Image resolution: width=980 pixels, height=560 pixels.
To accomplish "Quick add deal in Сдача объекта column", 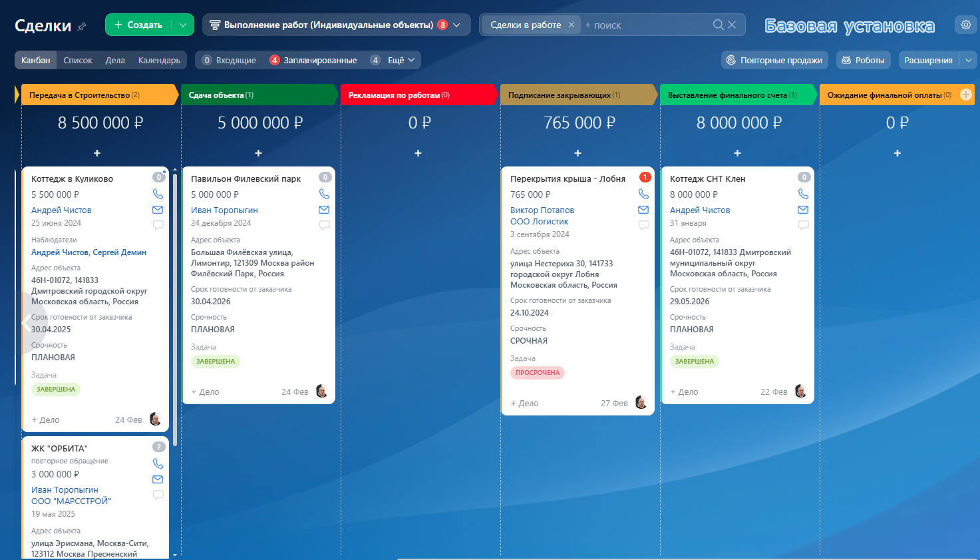I will [x=258, y=153].
